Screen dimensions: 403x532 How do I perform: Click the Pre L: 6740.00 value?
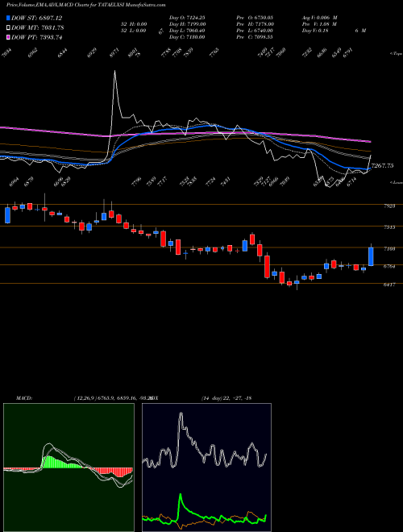(x=255, y=31)
